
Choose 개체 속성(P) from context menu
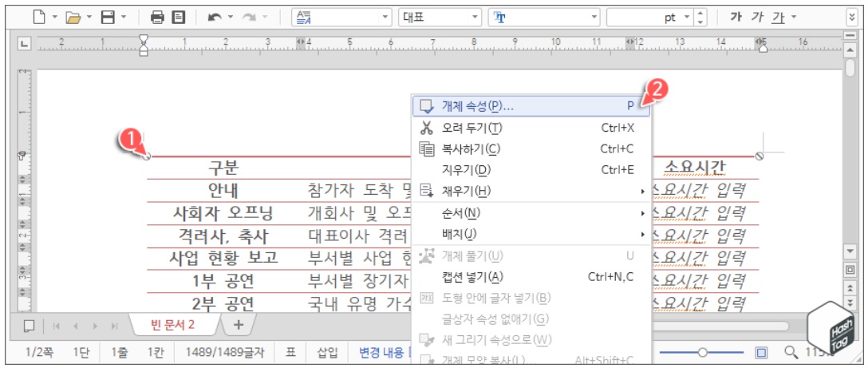[531, 106]
